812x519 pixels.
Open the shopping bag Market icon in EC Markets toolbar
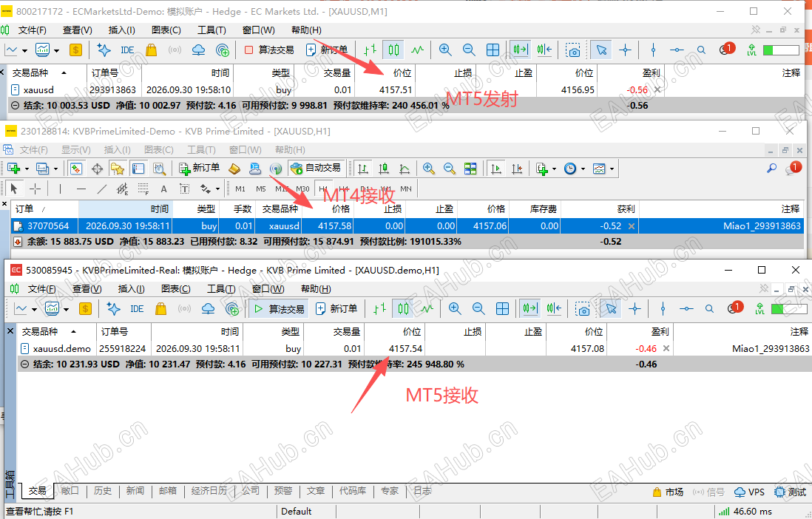click(151, 50)
